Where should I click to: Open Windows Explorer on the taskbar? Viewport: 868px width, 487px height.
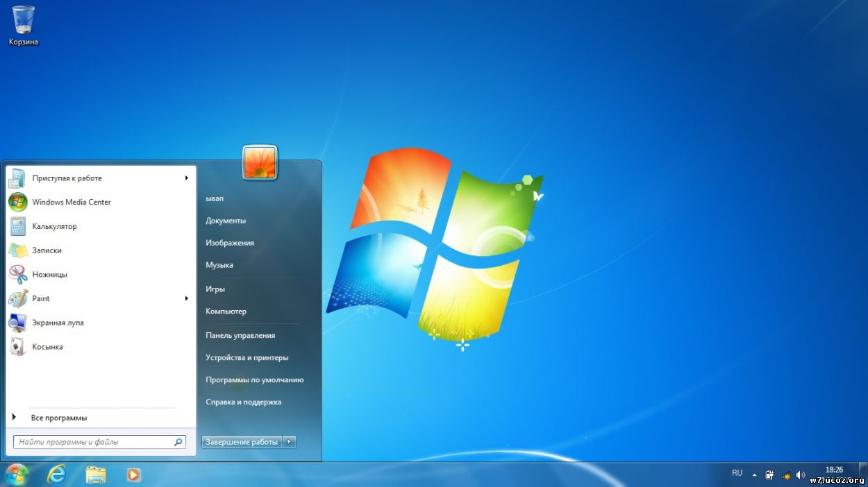(95, 475)
